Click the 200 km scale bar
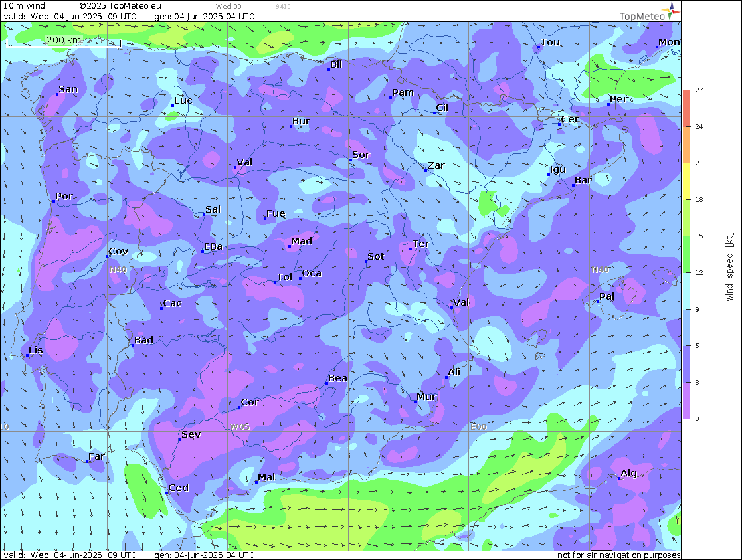Viewport: 742px width, 560px height. tap(63, 41)
